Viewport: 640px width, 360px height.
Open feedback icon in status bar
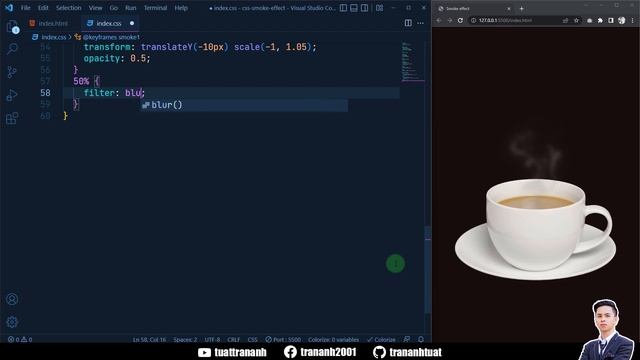[x=407, y=340]
